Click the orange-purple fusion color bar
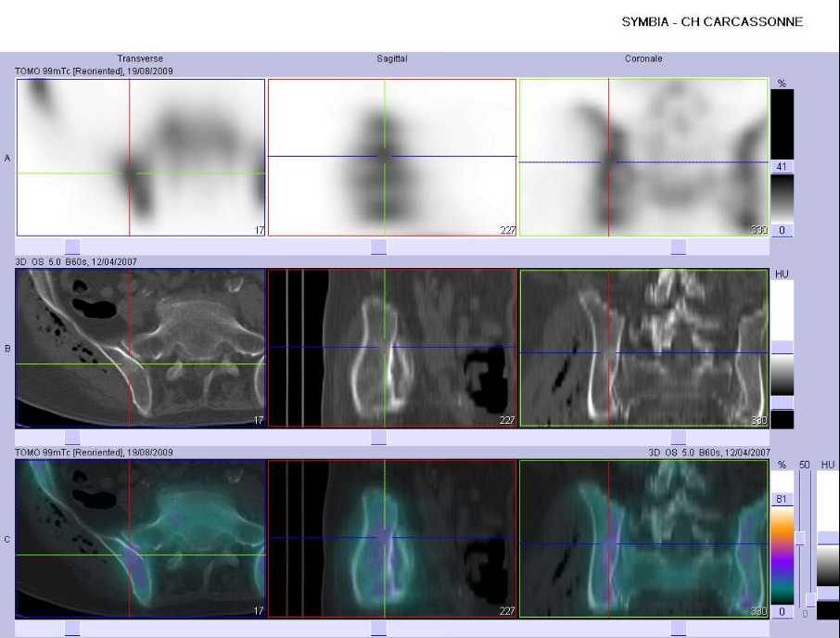 (x=783, y=555)
